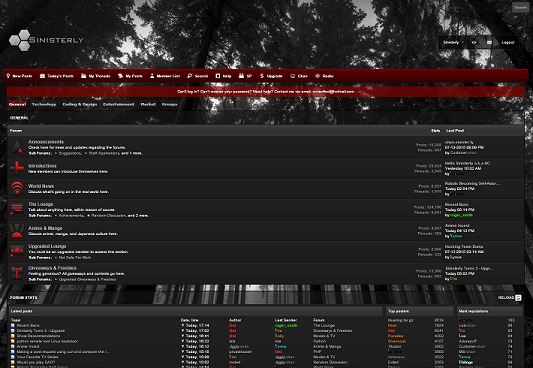Open the Not Safe For Work sub forum
The width and height of the screenshot is (533, 368).
click(x=75, y=258)
